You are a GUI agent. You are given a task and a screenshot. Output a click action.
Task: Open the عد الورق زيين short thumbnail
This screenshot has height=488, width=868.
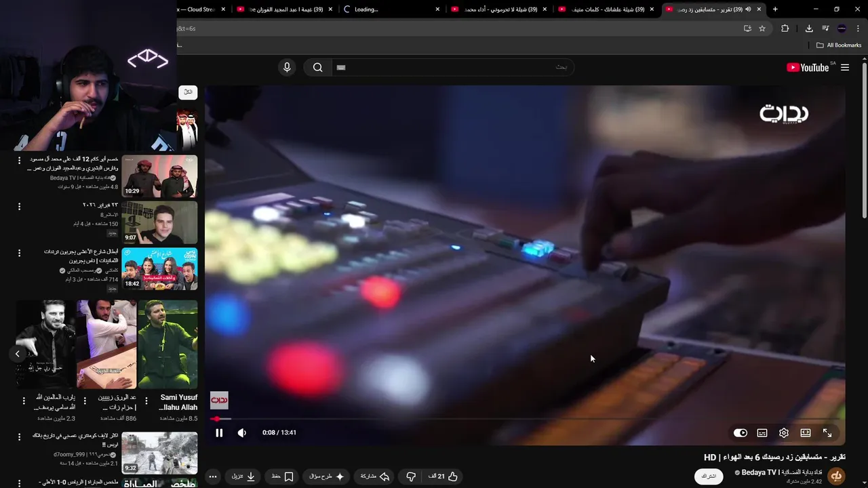point(106,344)
